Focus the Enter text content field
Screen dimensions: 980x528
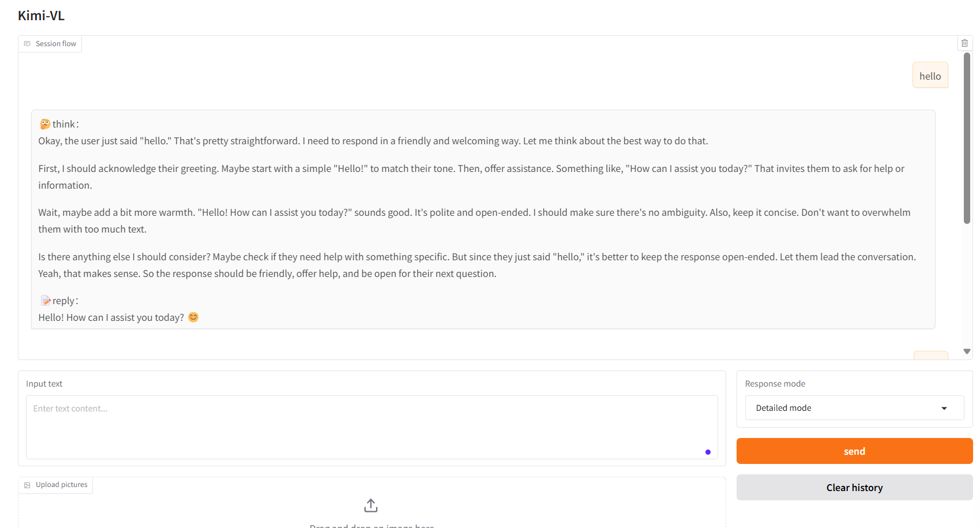tap(369, 426)
